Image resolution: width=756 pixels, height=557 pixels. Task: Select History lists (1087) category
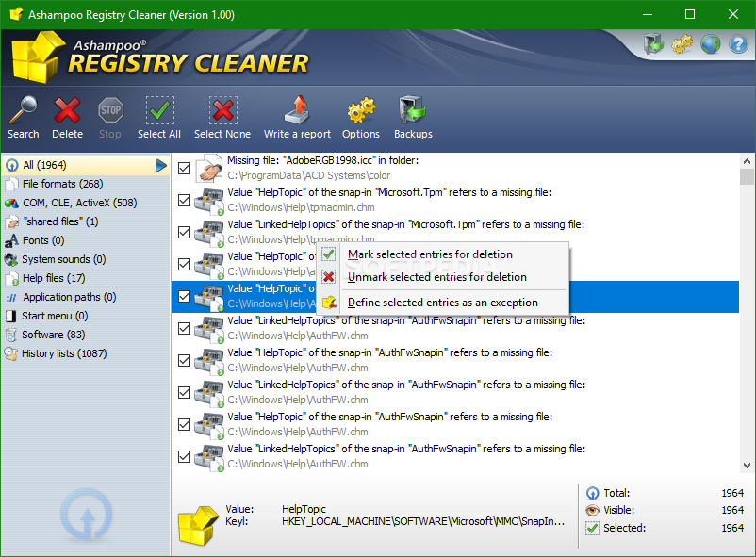point(86,353)
